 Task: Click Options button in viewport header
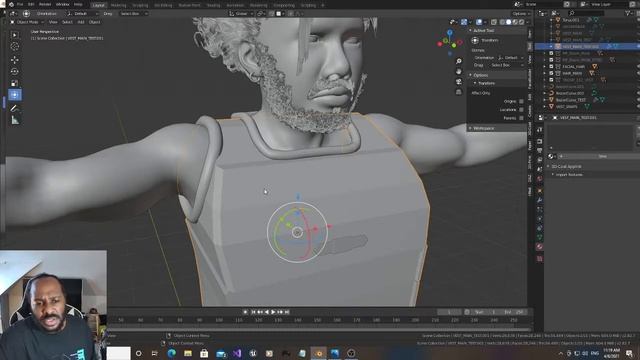pyautogui.click(x=521, y=13)
